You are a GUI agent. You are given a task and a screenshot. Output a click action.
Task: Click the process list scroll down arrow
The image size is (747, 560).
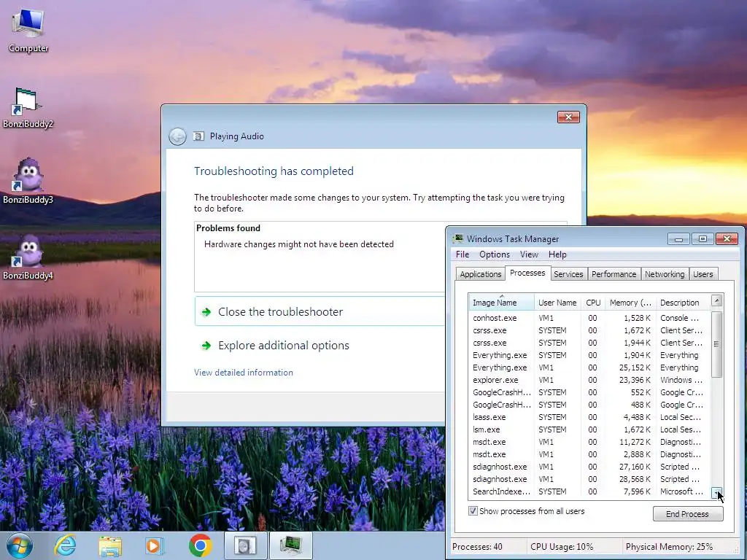tap(716, 493)
